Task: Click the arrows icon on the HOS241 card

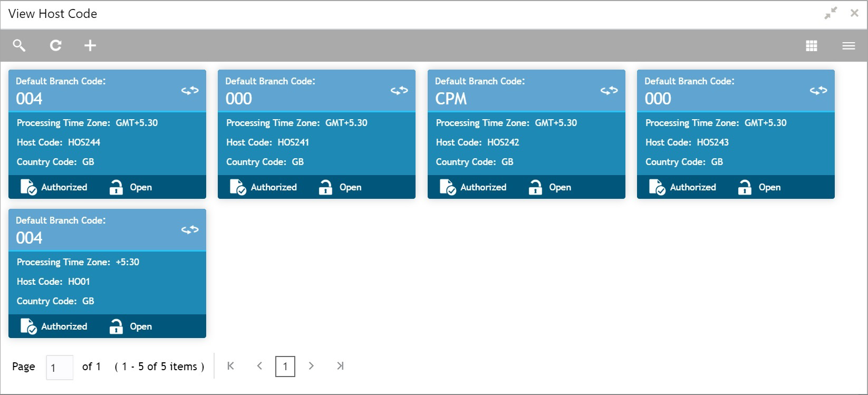Action: (x=399, y=91)
